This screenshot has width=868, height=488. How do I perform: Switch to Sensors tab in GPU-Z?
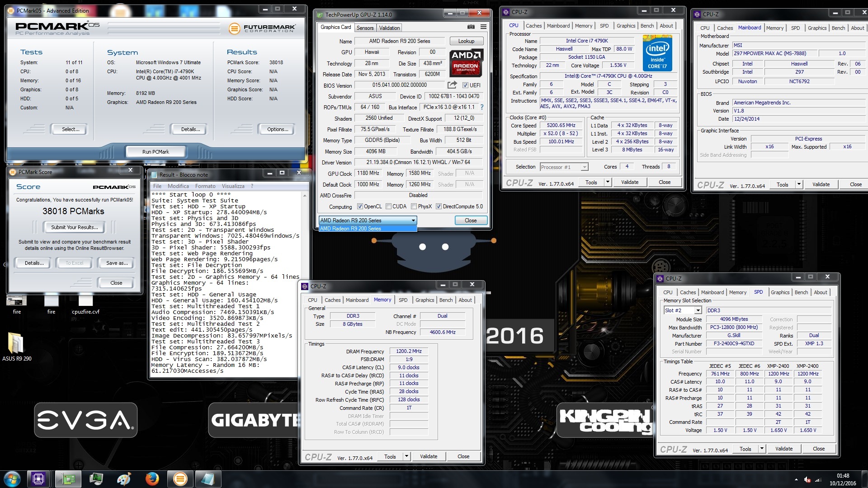pyautogui.click(x=365, y=28)
